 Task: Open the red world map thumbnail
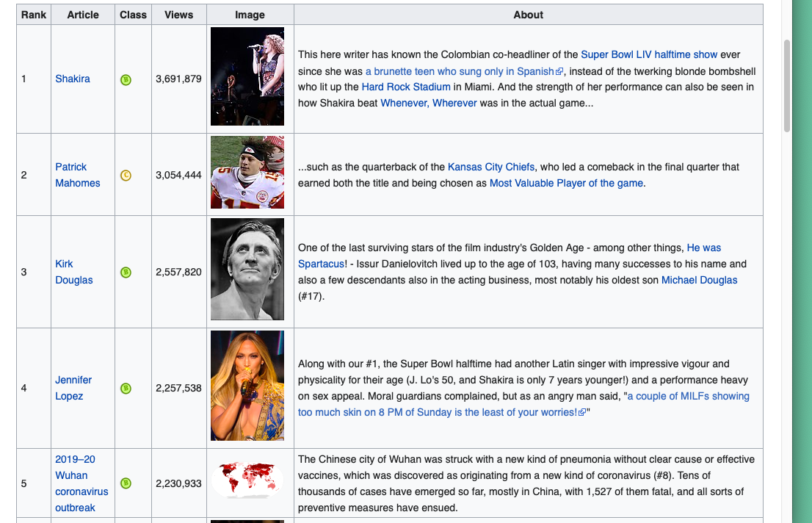[x=247, y=480]
